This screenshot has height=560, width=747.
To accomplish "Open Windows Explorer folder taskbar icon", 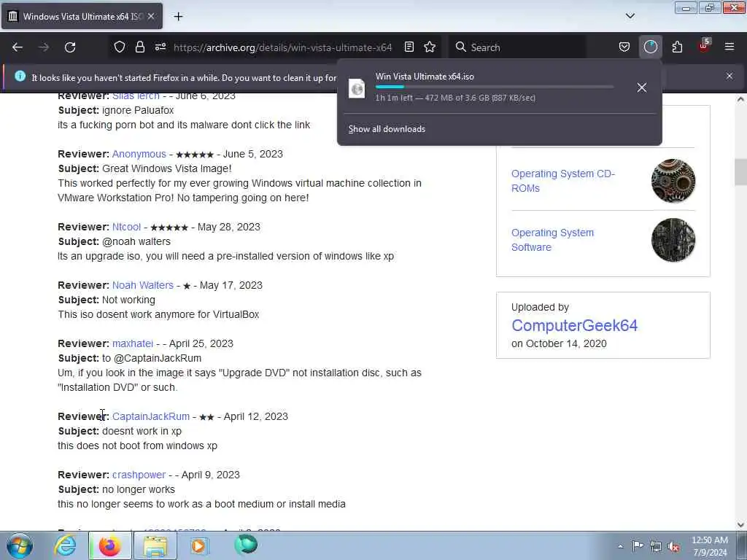I will tap(155, 545).
